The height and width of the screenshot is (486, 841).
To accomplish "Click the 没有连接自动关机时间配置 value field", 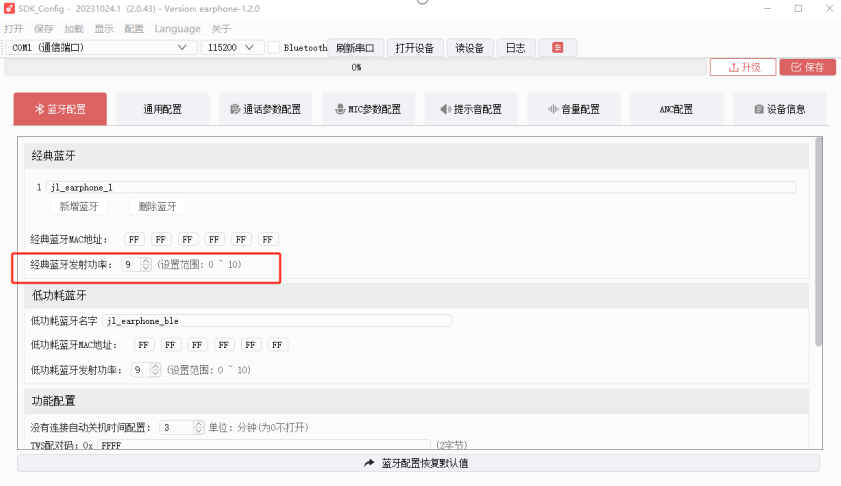I will click(176, 428).
